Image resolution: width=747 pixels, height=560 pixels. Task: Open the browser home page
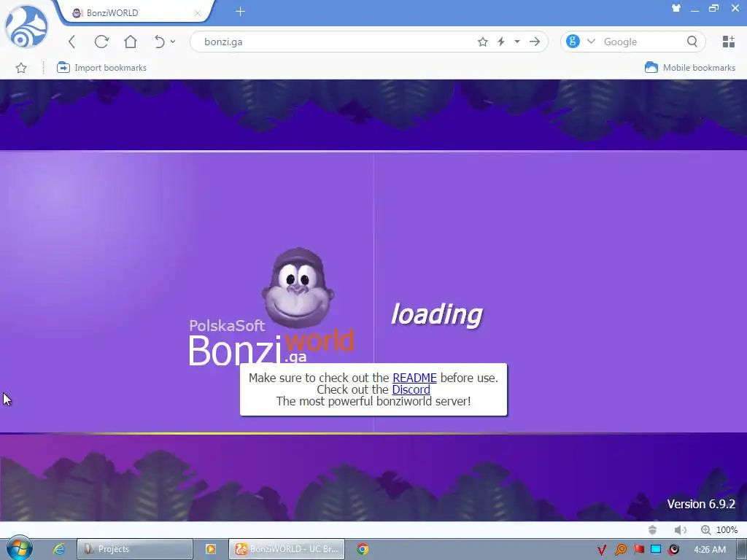coord(130,42)
